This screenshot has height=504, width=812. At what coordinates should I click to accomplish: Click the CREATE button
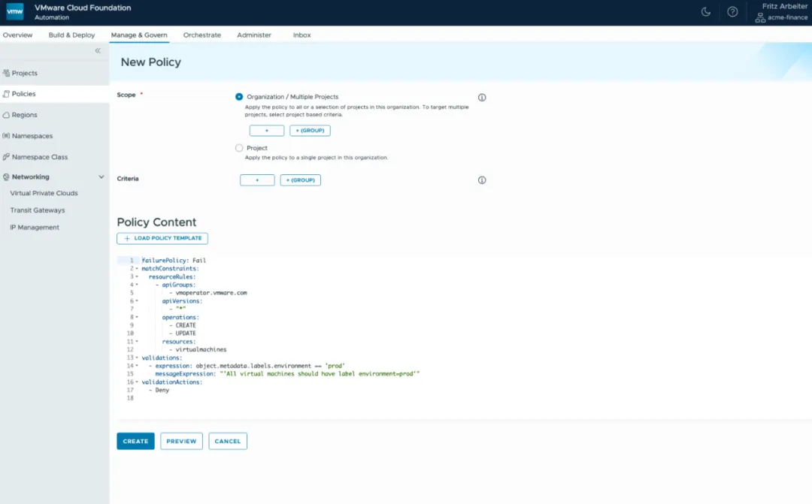[x=135, y=441]
